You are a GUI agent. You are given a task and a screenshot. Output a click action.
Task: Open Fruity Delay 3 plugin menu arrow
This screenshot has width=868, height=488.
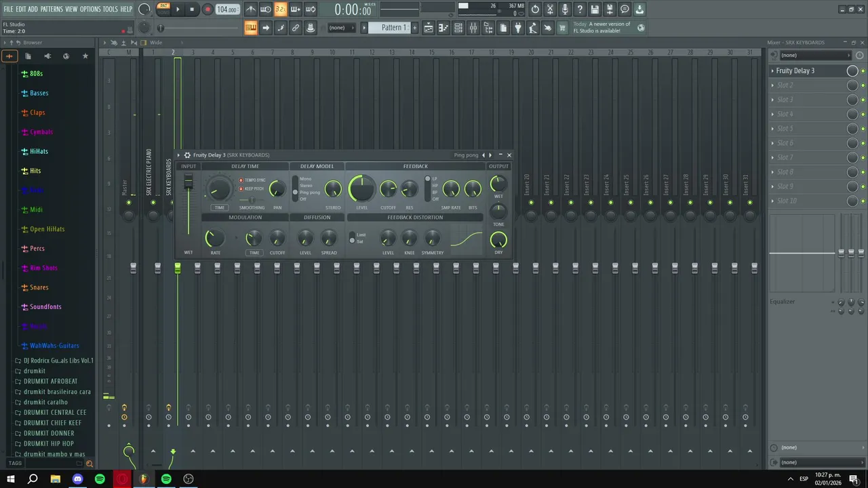pyautogui.click(x=179, y=155)
